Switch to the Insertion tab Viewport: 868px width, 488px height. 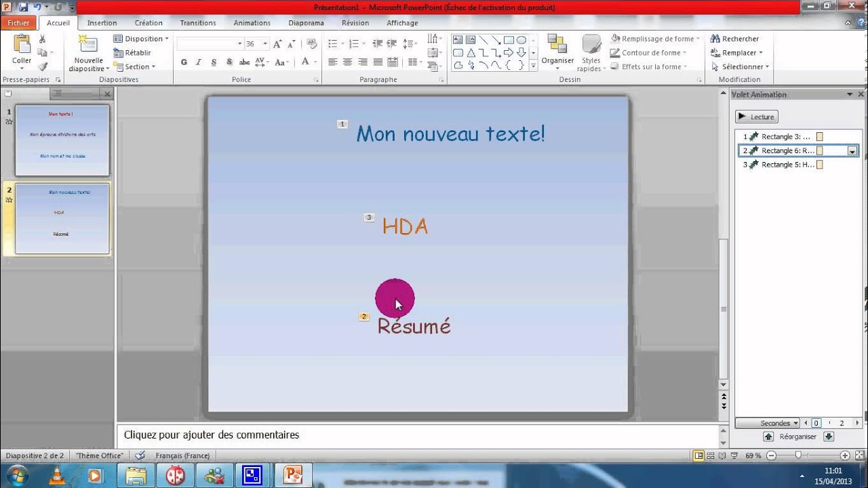[102, 23]
